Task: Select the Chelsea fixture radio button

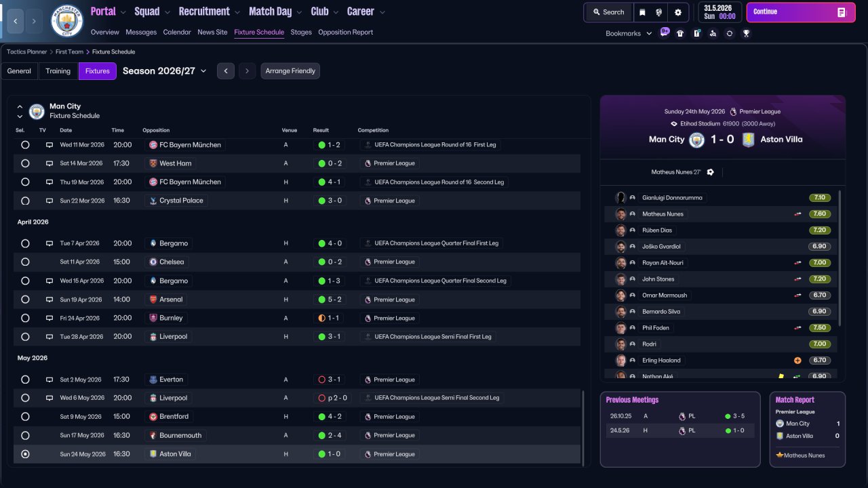Action: click(x=25, y=262)
